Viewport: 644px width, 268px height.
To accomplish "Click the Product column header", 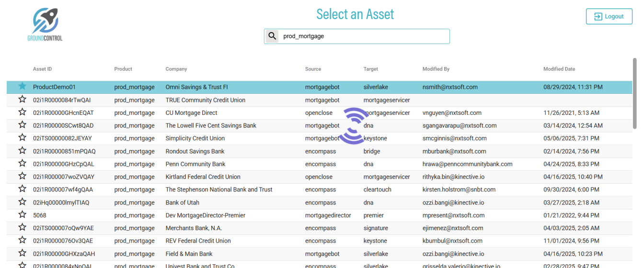I will click(x=123, y=69).
